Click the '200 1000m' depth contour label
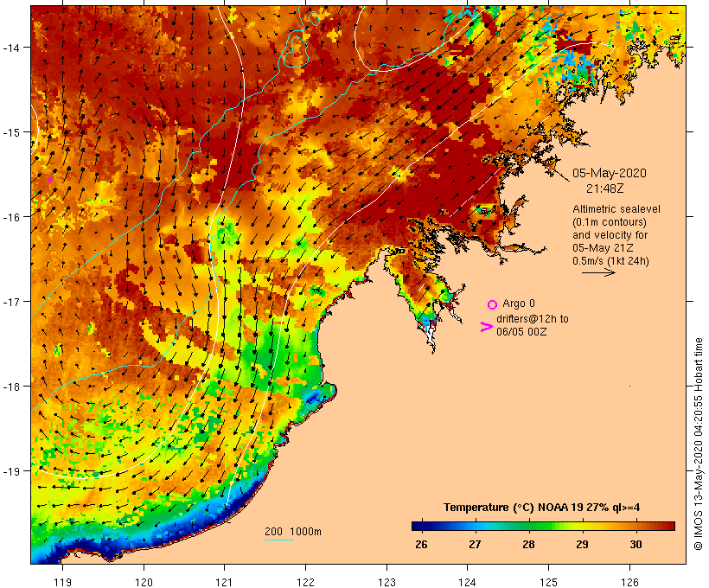Screen dimensions: 709x588 point(293,532)
